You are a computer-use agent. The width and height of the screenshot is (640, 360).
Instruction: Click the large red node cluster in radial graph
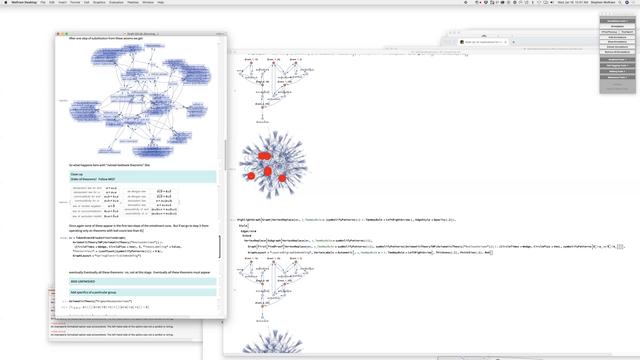pos(264,156)
